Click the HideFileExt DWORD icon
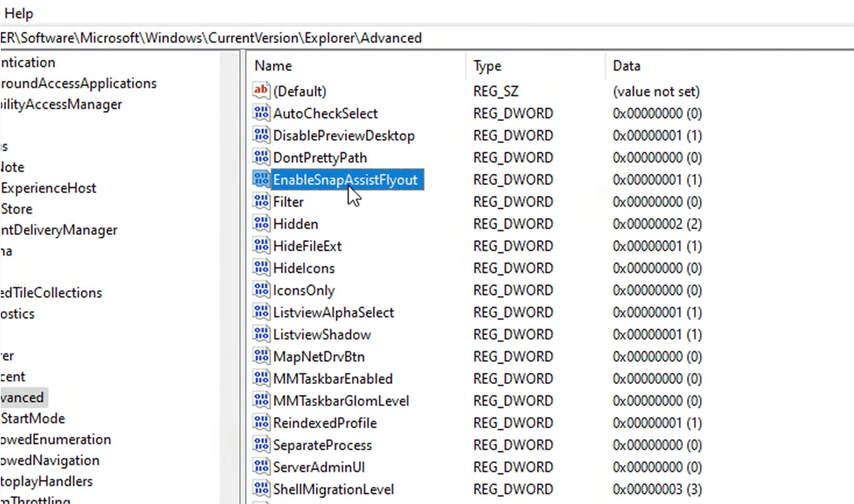Image resolution: width=854 pixels, height=504 pixels. (x=261, y=246)
